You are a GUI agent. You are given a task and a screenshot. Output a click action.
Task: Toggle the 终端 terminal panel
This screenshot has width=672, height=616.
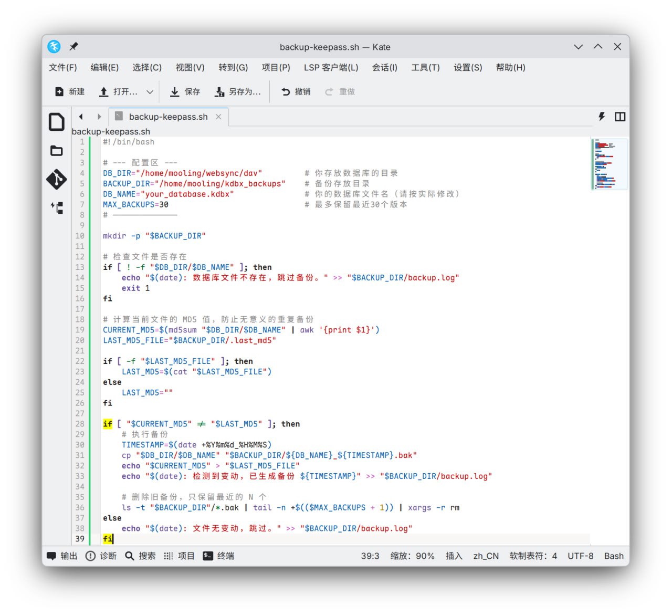(219, 556)
